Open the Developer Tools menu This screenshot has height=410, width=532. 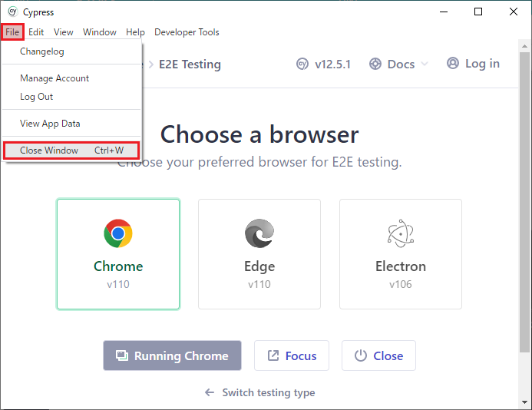(187, 32)
